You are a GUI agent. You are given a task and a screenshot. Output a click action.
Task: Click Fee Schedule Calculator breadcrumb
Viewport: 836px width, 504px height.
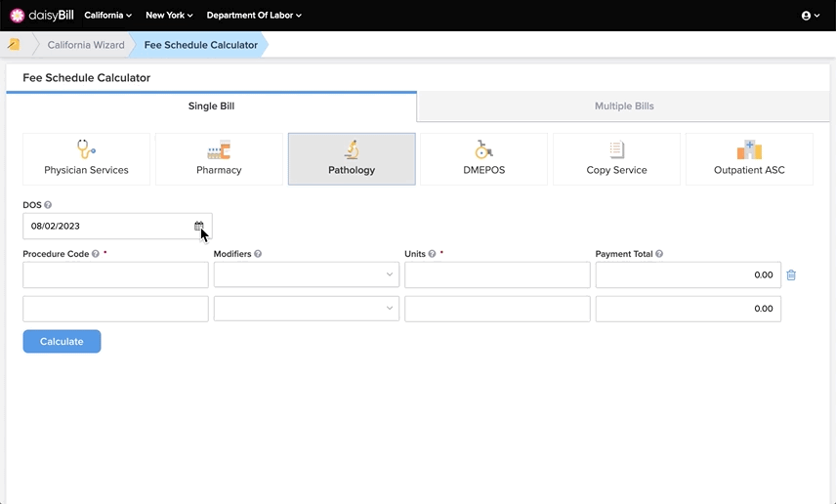click(x=201, y=45)
